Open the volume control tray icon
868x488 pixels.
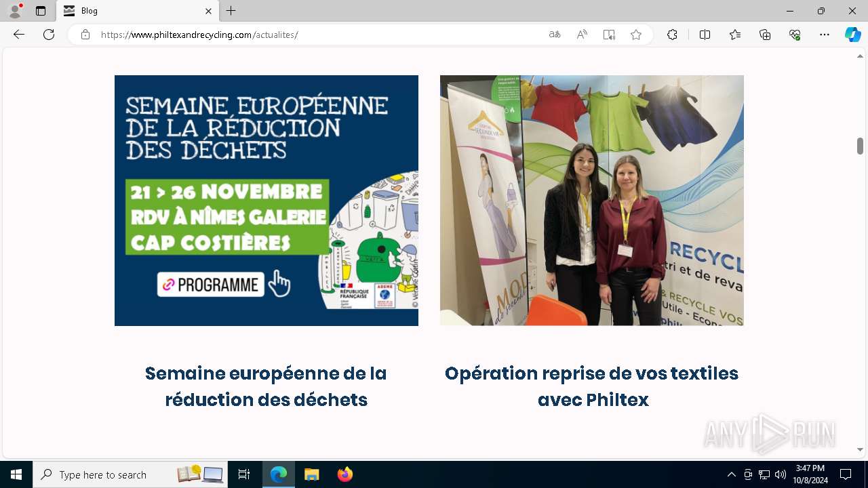coord(780,474)
